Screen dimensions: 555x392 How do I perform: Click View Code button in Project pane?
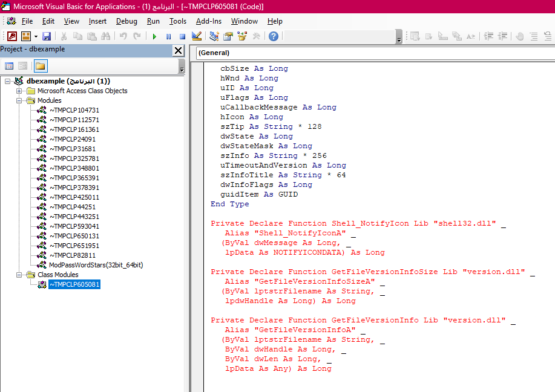coord(9,66)
